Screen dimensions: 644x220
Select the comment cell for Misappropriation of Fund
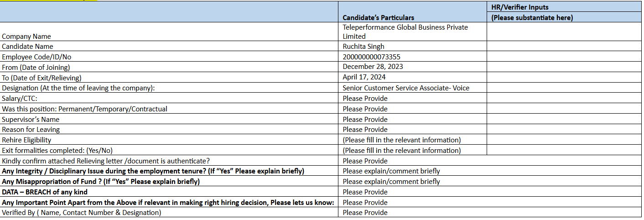tap(391, 182)
